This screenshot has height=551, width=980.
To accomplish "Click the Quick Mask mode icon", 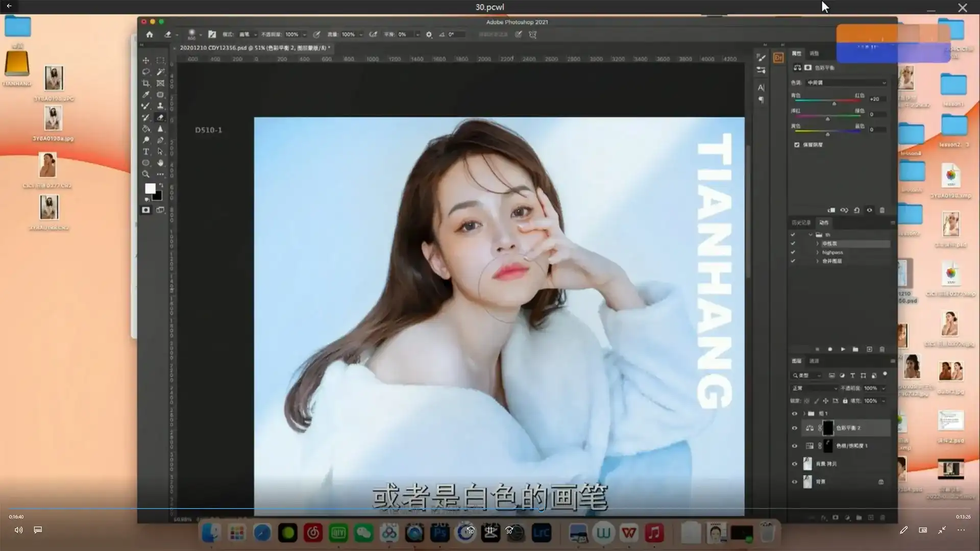I will [146, 209].
